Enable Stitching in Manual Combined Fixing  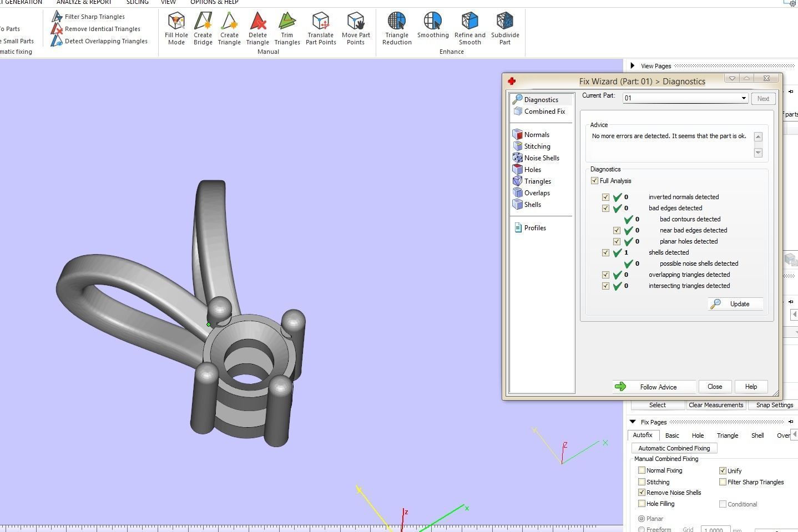[642, 482]
